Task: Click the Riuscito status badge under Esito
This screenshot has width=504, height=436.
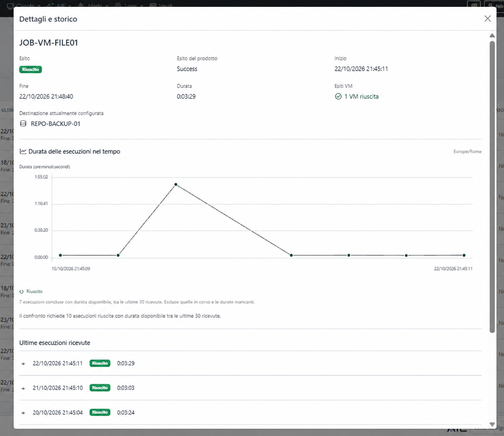Action: tap(31, 70)
